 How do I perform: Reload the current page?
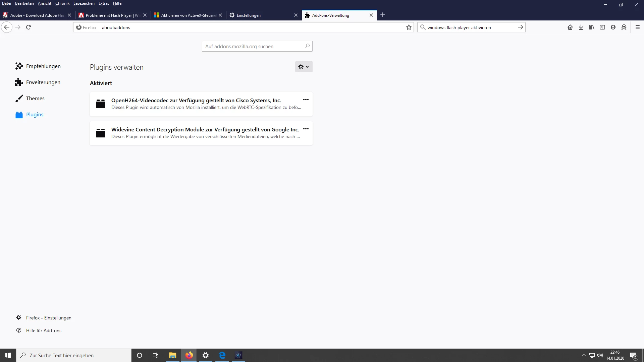point(29,27)
